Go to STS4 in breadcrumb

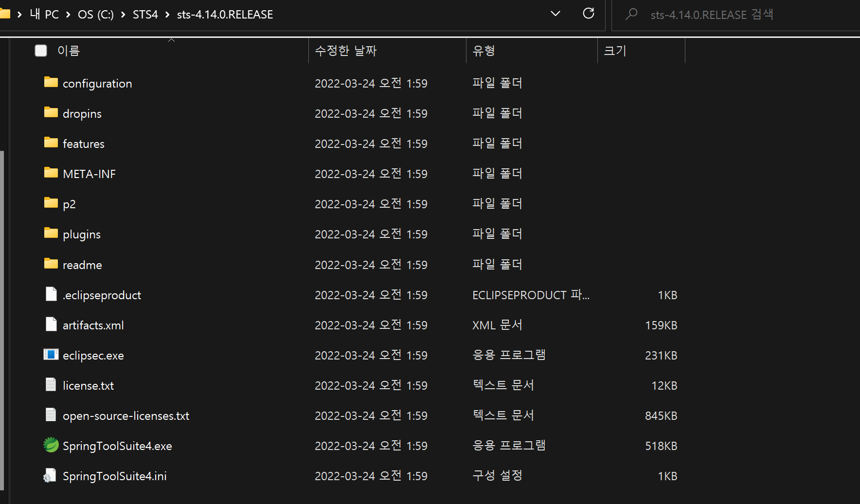145,14
